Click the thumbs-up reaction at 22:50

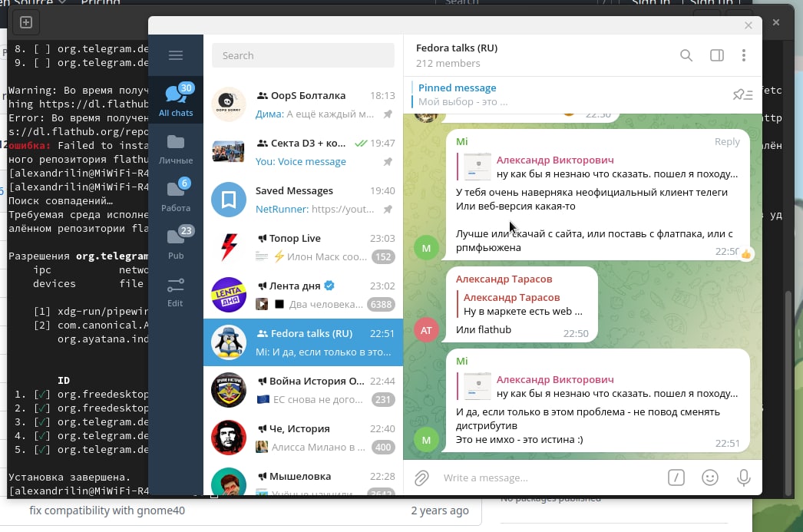pos(746,254)
